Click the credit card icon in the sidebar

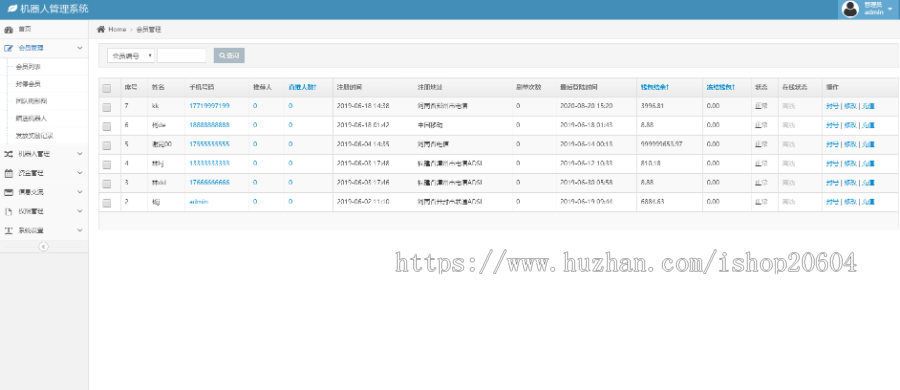(x=9, y=192)
